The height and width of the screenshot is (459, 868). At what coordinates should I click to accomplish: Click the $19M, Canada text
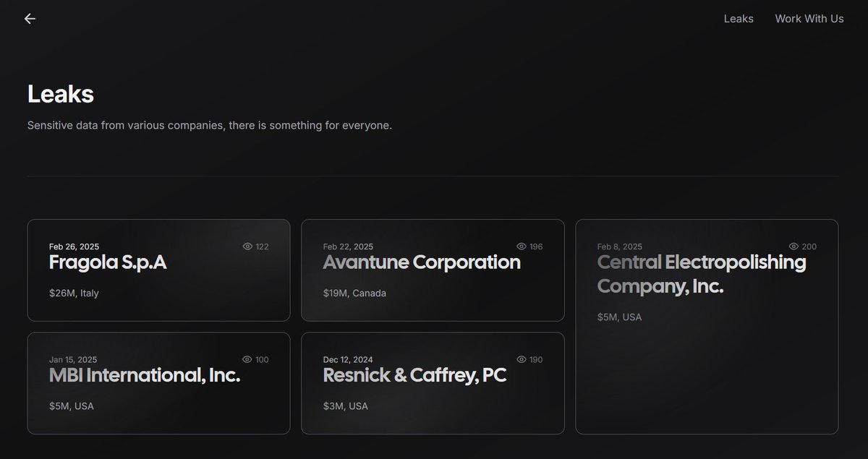click(354, 293)
